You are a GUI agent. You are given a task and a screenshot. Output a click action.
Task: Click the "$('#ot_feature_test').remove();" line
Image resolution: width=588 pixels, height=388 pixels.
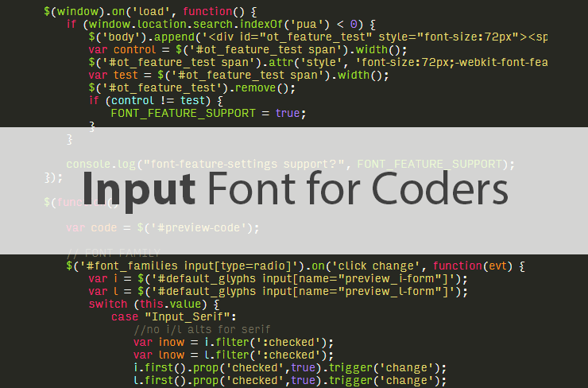pos(192,88)
